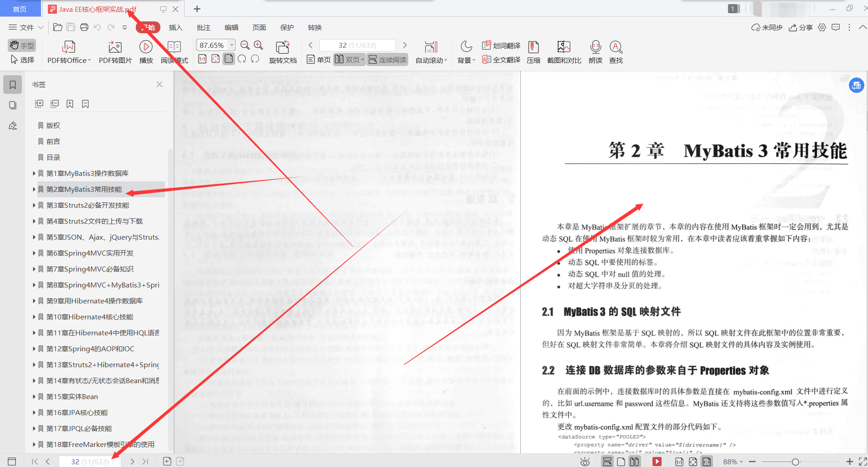Viewport: 868px width, 467px height.
Task: Open the bookmarks panel icon in sidebar
Action: [x=13, y=85]
